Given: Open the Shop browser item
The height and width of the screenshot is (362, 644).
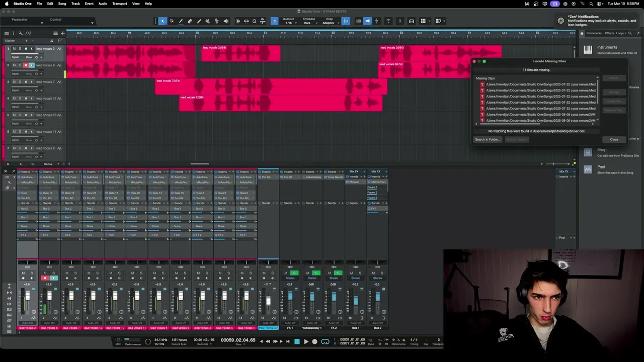Looking at the screenshot, I should [x=602, y=150].
